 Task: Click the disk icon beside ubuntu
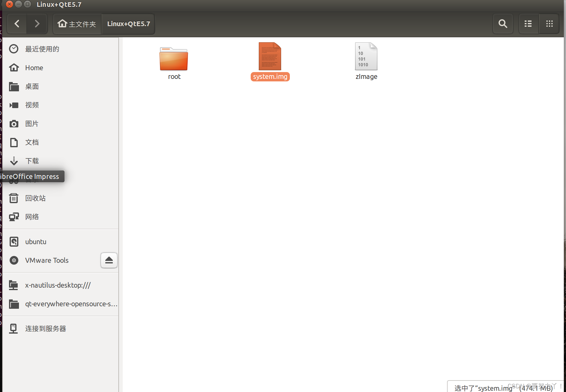click(x=14, y=241)
